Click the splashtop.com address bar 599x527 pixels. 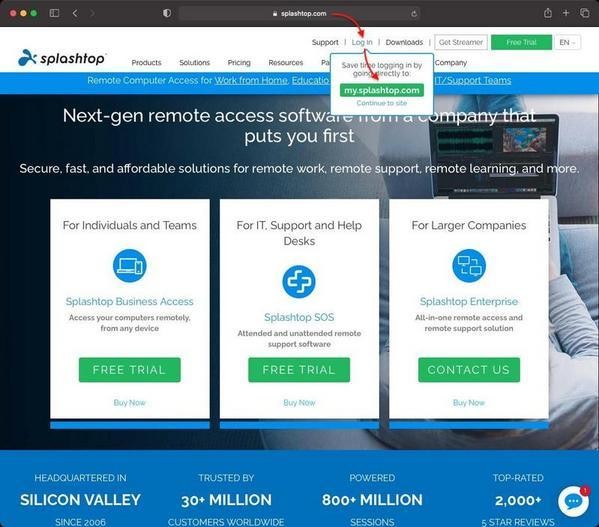tap(300, 14)
